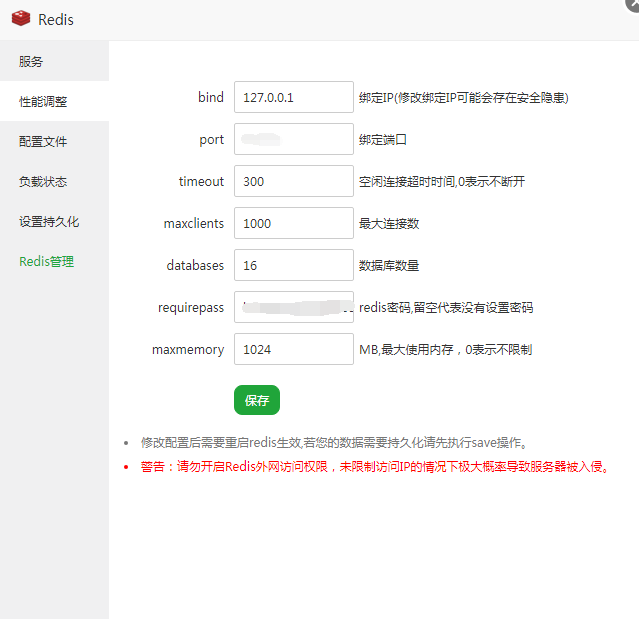Viewport: 639px width, 619px height.
Task: Open the 服务 tab in sidebar
Action: point(31,61)
